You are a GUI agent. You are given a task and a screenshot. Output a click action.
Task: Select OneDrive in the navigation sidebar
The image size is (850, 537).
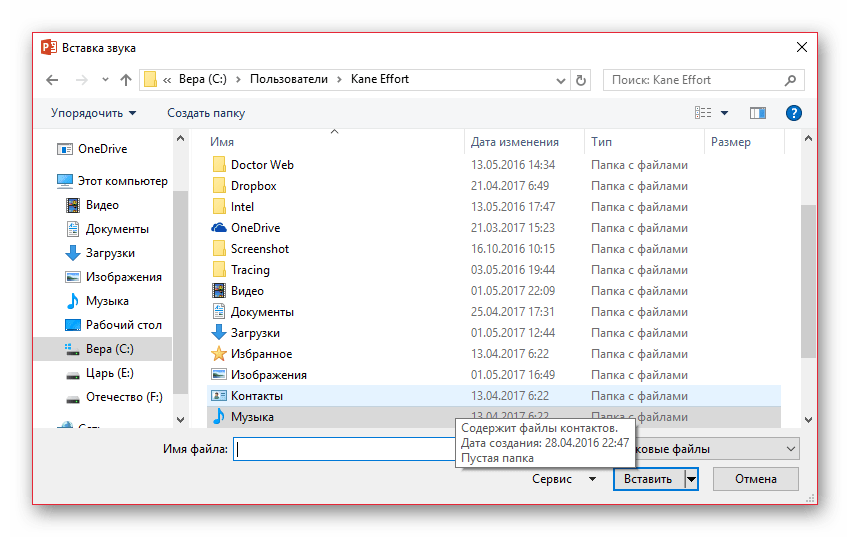point(102,149)
